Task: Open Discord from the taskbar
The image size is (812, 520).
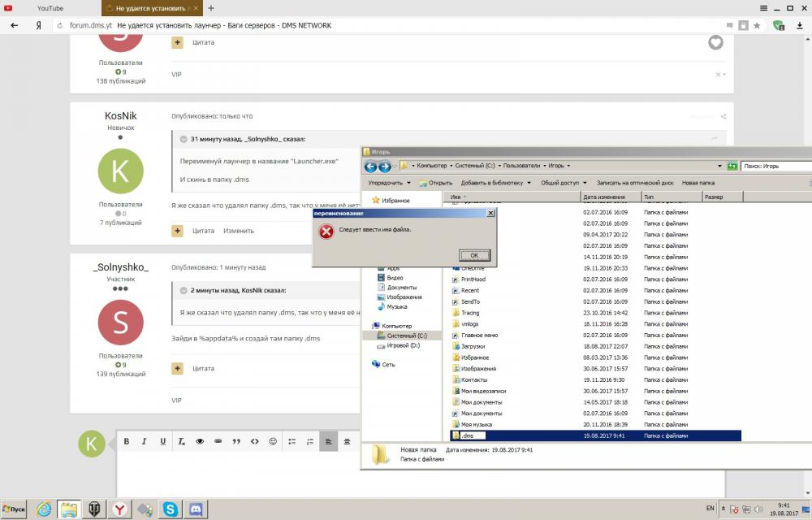Action: 196,509
